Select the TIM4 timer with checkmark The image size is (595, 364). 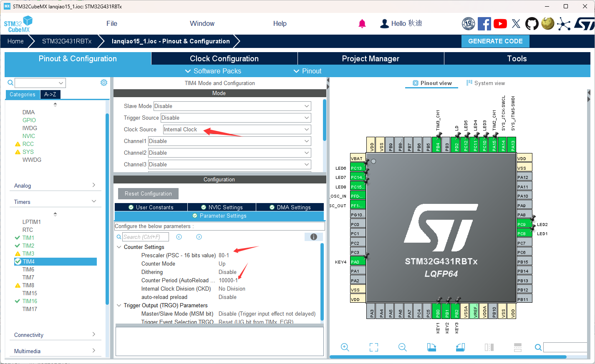coord(29,261)
